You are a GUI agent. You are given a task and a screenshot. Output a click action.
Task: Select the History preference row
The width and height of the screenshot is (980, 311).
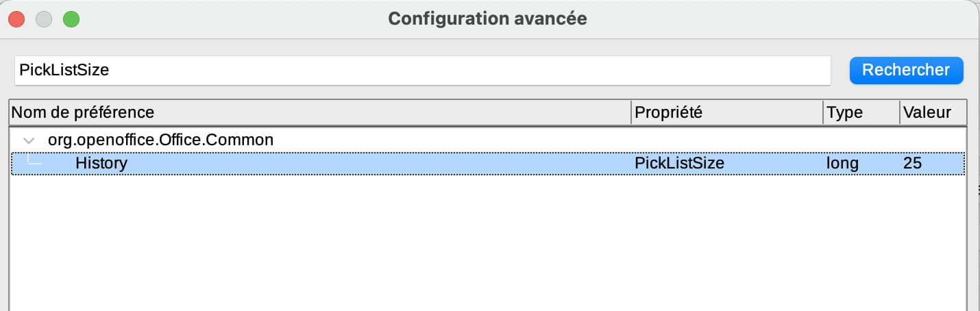point(101,164)
